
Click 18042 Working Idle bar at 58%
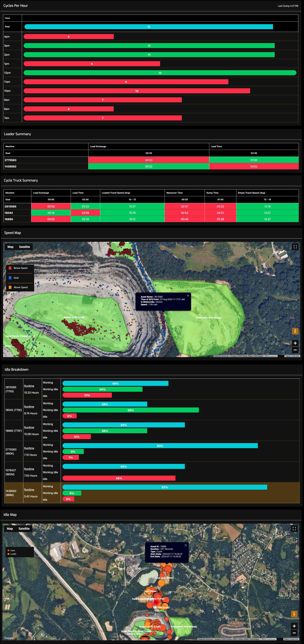tap(131, 410)
